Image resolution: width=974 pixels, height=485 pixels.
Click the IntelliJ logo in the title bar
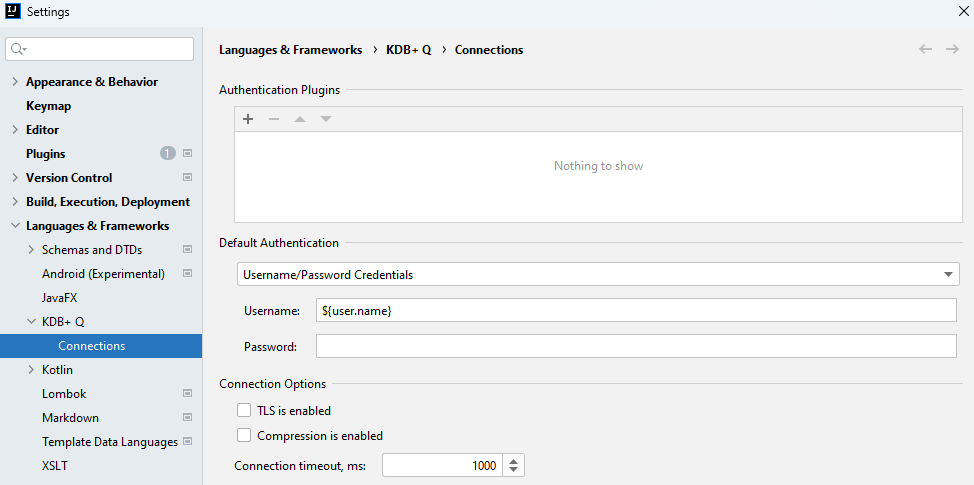pos(12,11)
